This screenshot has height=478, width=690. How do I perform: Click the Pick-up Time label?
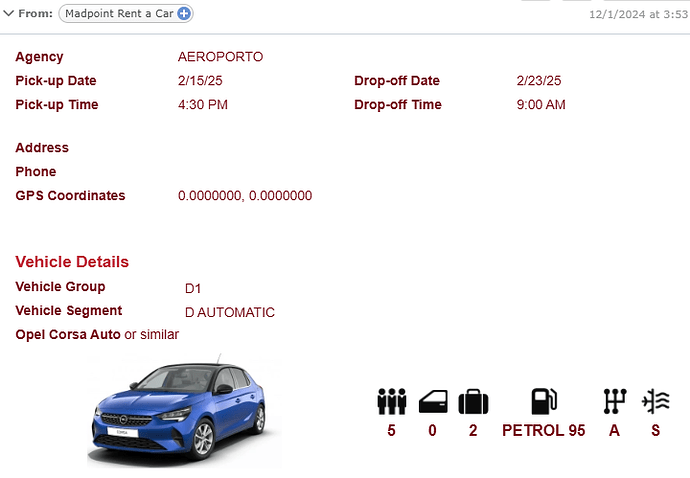point(57,105)
